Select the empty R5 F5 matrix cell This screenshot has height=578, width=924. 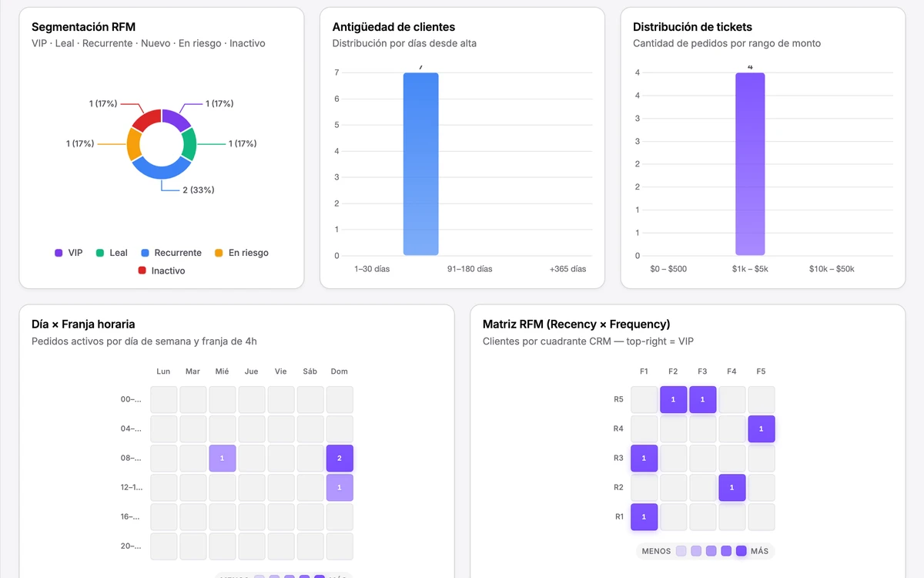[761, 399]
